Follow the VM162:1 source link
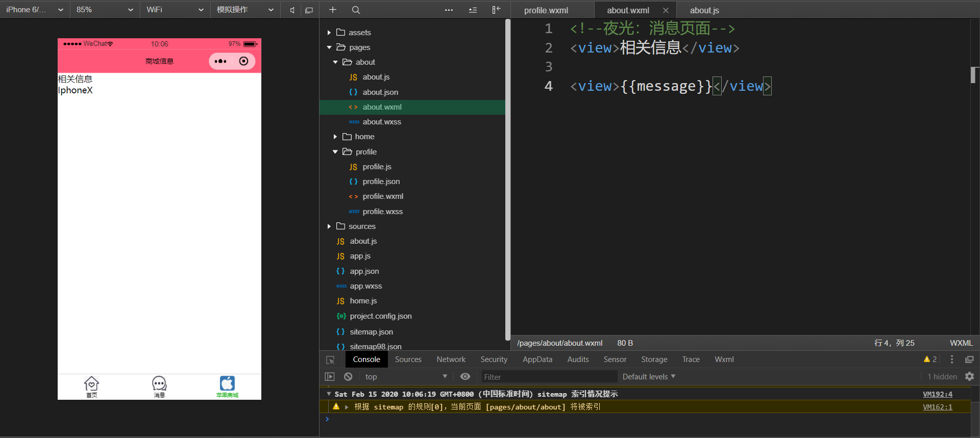Image resolution: width=980 pixels, height=438 pixels. [x=938, y=407]
